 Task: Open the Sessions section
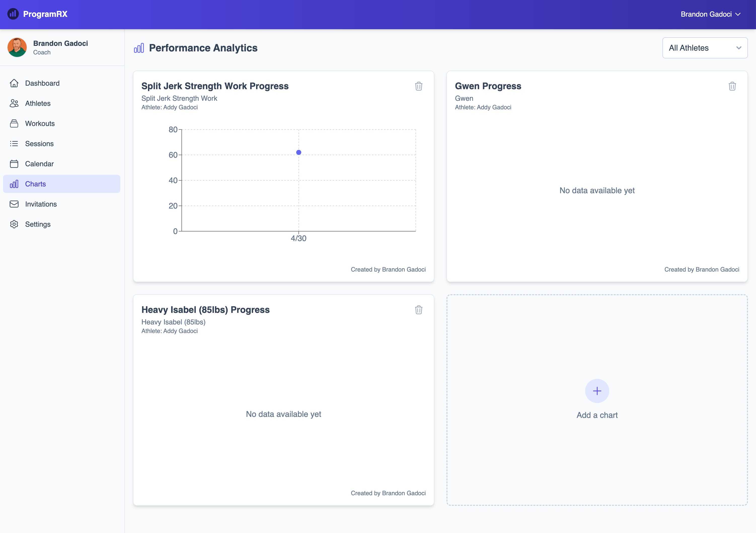click(62, 143)
